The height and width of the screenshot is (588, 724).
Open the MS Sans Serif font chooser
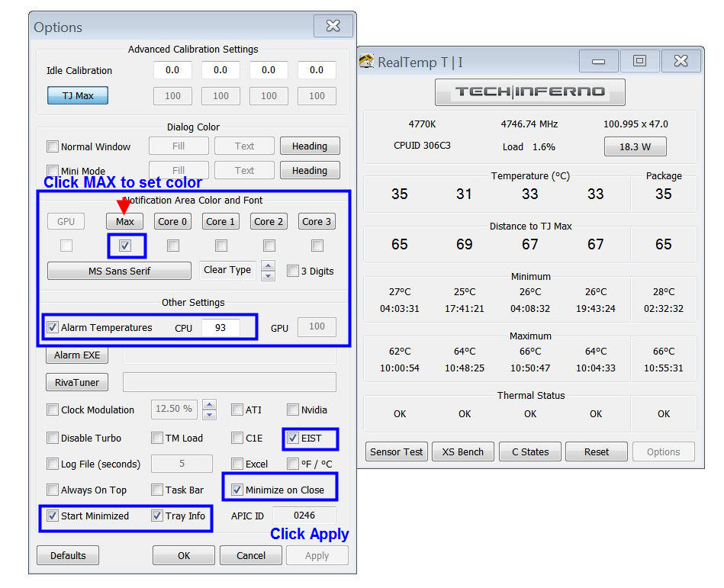pos(119,271)
